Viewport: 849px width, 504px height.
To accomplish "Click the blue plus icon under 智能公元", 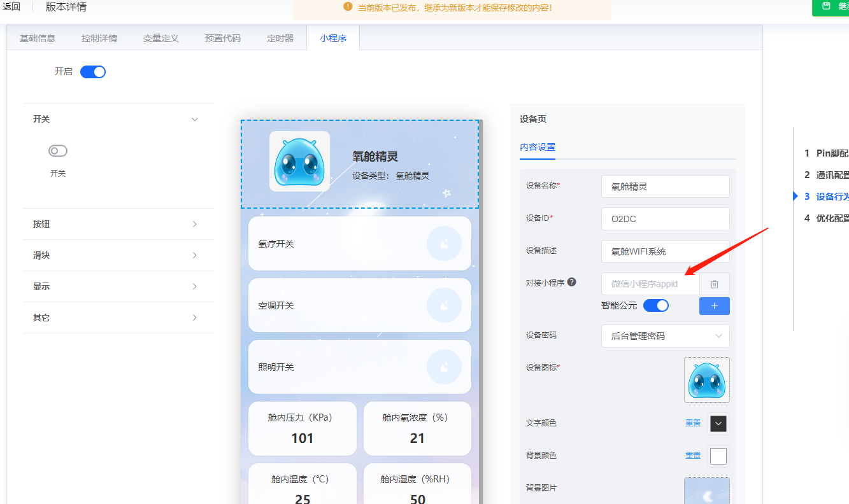I will point(714,306).
